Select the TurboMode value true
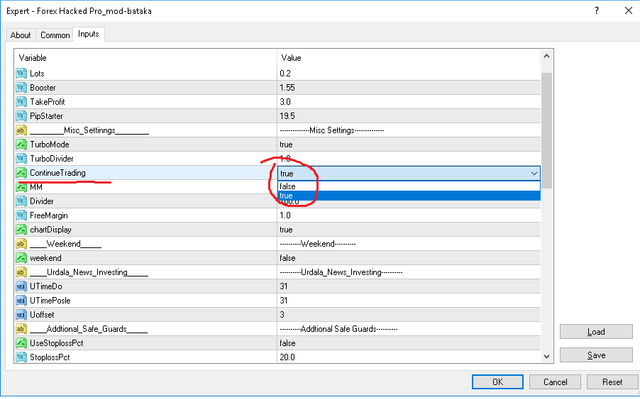 (286, 144)
